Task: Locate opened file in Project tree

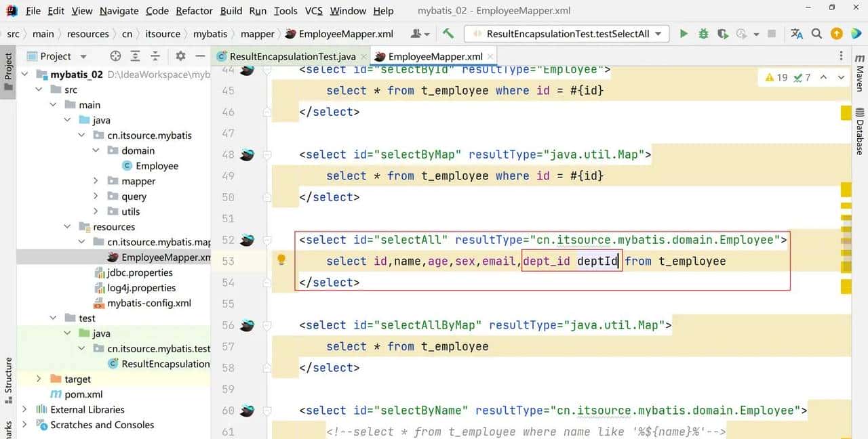Action: click(x=115, y=56)
